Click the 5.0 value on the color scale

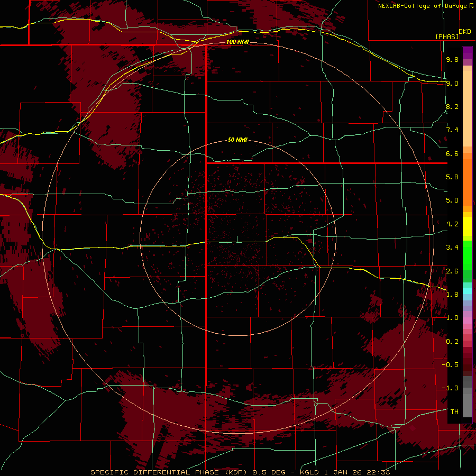[452, 200]
